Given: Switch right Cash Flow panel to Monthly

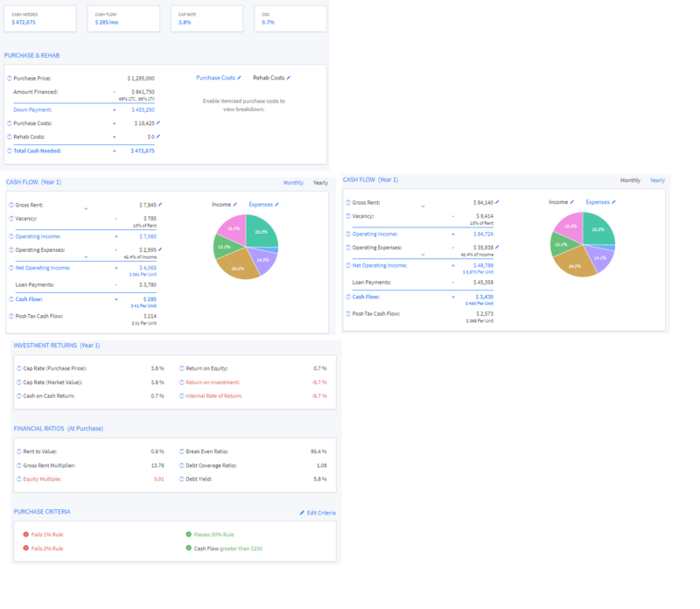Looking at the screenshot, I should tap(630, 180).
